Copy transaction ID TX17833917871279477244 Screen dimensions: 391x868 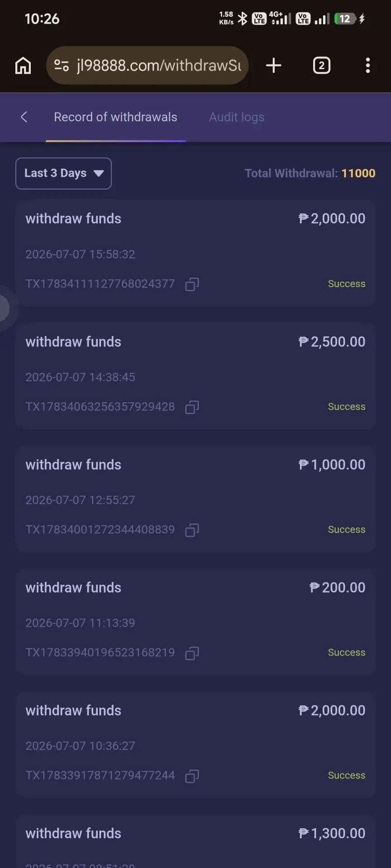tap(192, 776)
